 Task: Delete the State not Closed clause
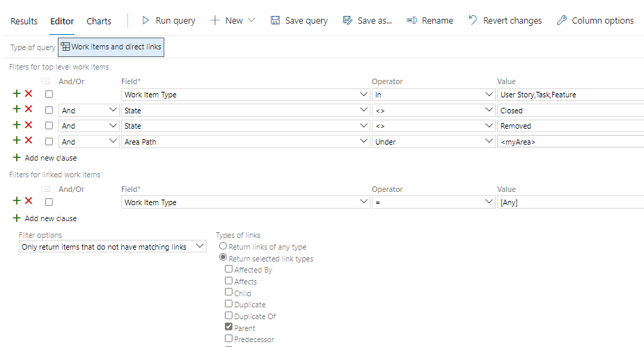tap(29, 109)
